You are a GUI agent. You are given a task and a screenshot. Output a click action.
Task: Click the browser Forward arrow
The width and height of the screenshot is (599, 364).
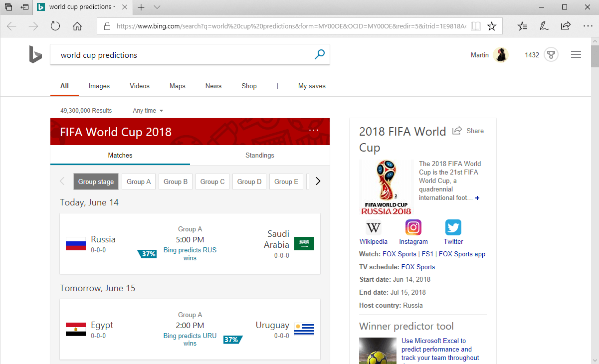point(33,26)
